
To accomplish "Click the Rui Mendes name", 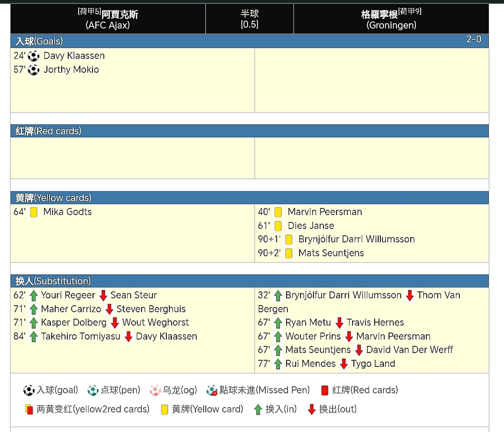I will (310, 363).
